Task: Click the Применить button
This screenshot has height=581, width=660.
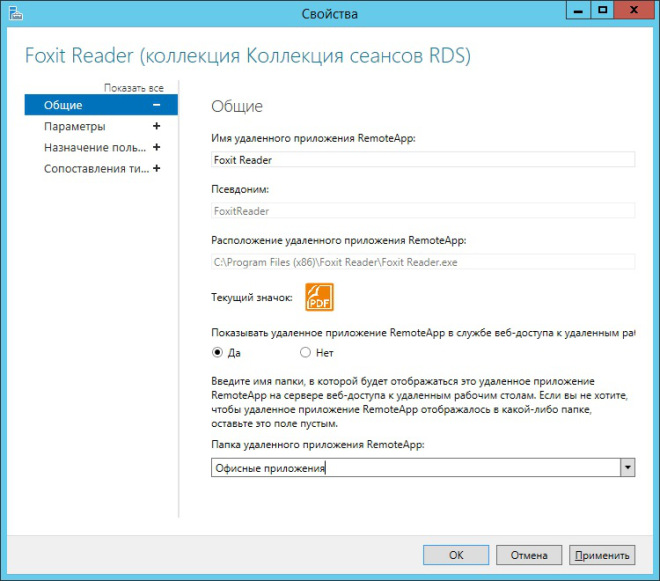Action: pos(602,555)
